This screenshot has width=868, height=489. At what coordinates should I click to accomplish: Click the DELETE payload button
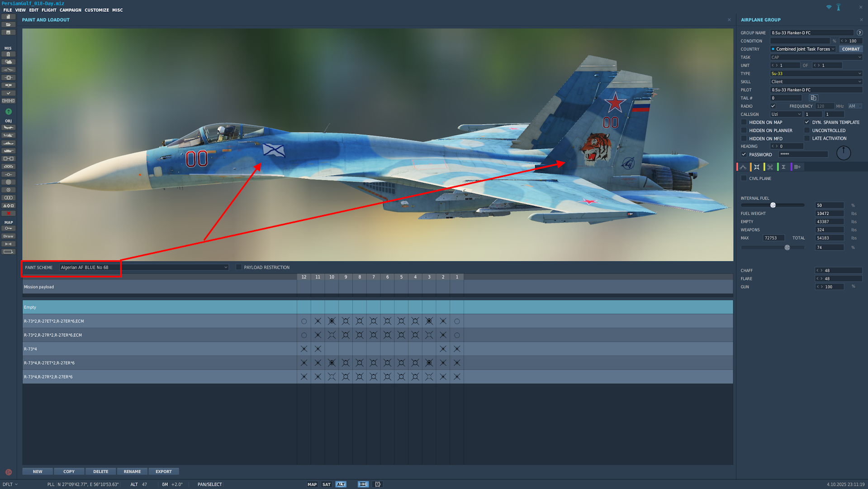click(x=100, y=471)
